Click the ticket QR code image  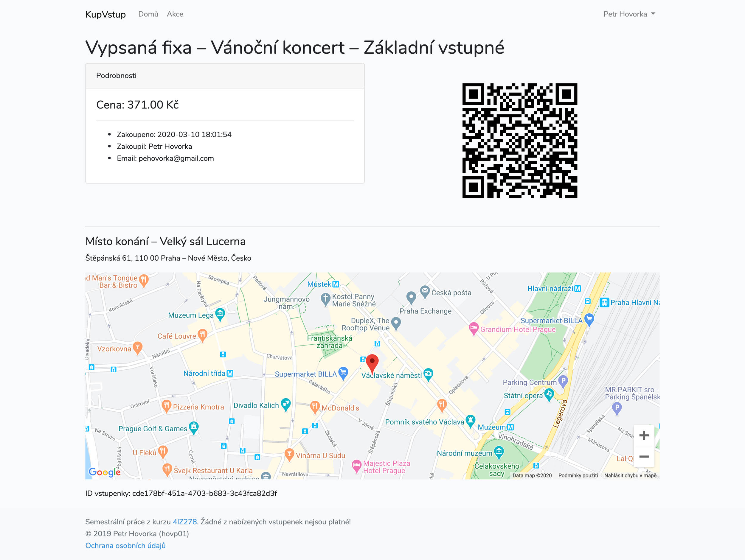[x=520, y=140]
